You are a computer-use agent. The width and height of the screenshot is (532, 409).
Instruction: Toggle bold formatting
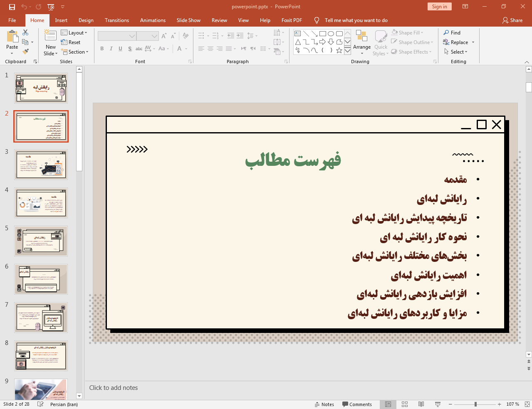pos(101,49)
